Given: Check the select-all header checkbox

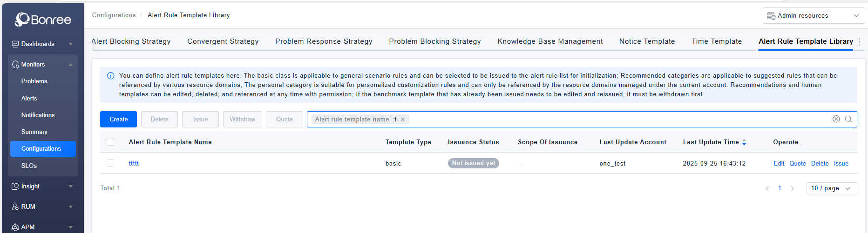Looking at the screenshot, I should 110,142.
